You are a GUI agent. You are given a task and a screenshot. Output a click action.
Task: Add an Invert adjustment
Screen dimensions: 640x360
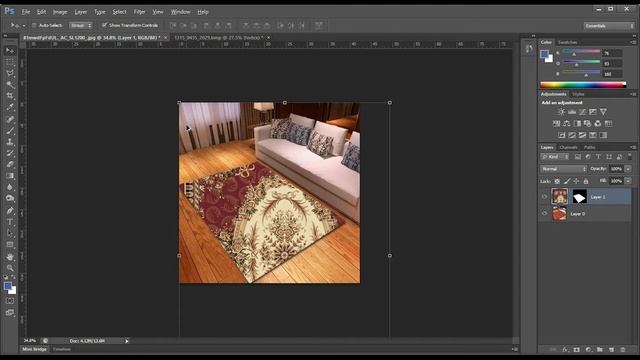pos(562,135)
